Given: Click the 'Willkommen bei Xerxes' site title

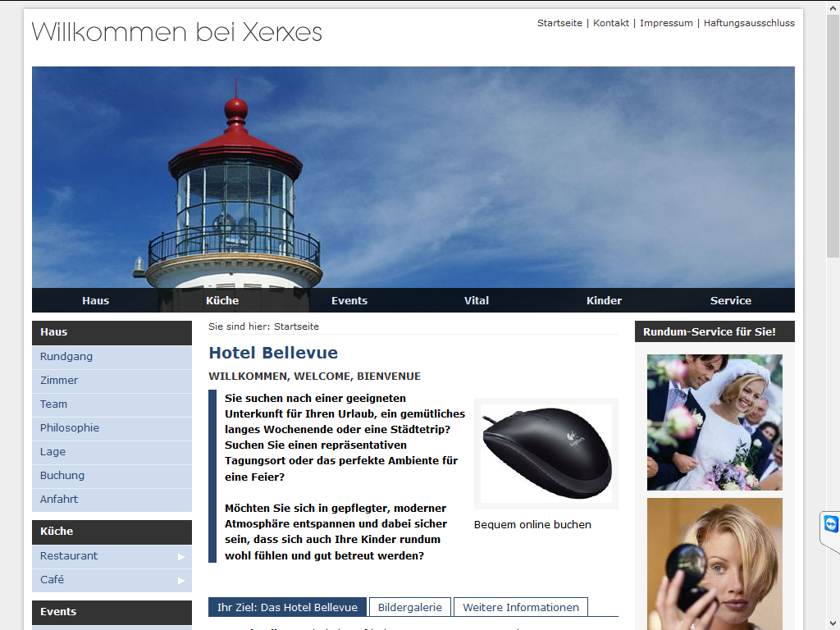Looking at the screenshot, I should [177, 32].
